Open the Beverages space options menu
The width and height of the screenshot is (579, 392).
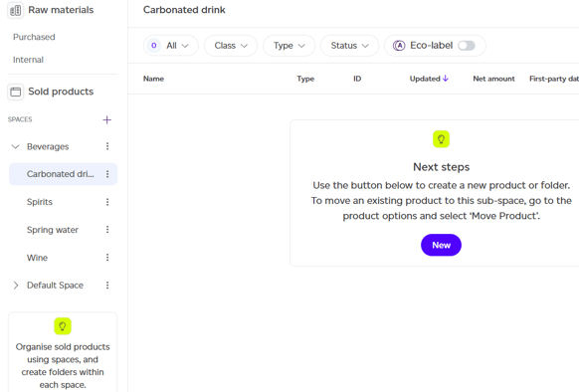pos(107,146)
